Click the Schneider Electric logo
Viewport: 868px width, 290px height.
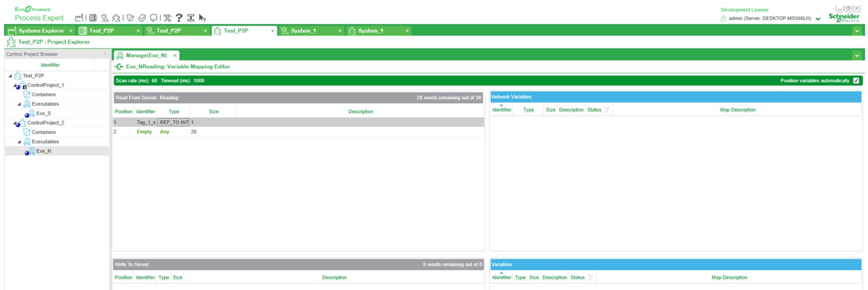844,17
